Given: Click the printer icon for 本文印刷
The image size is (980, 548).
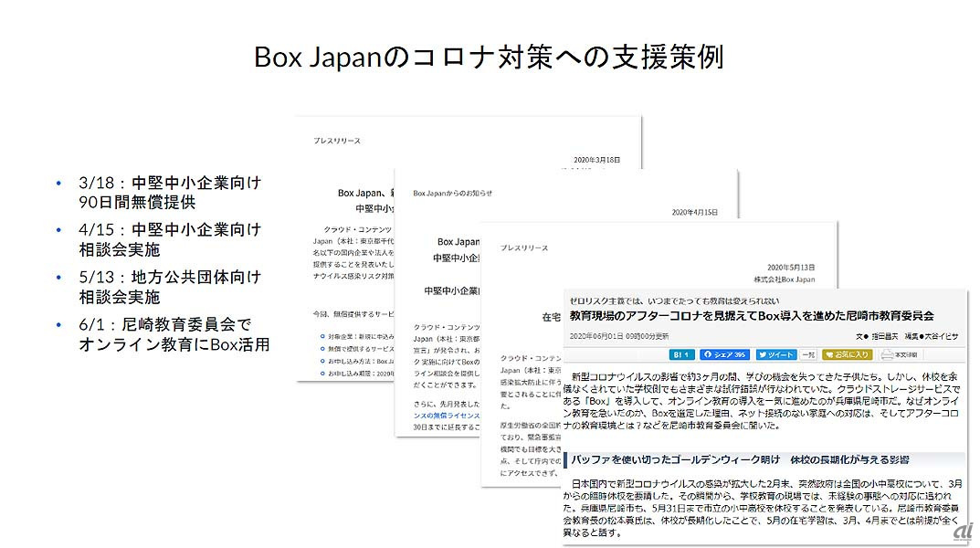Looking at the screenshot, I should coord(886,354).
